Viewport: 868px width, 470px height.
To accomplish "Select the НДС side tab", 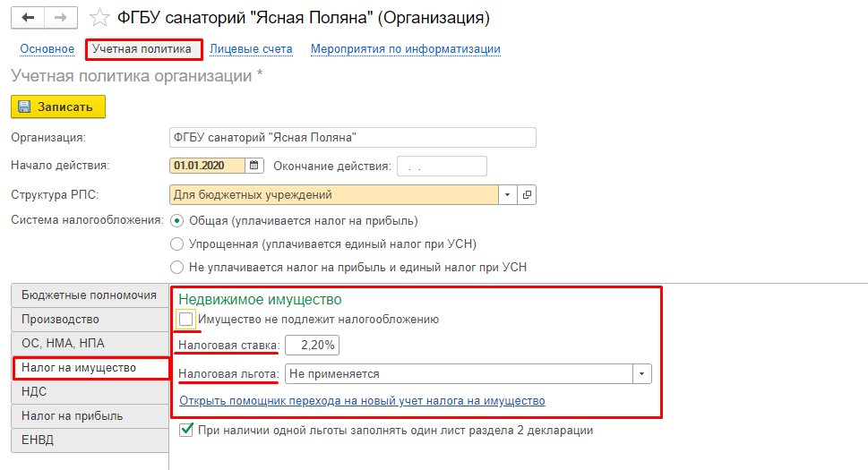I will 34,391.
